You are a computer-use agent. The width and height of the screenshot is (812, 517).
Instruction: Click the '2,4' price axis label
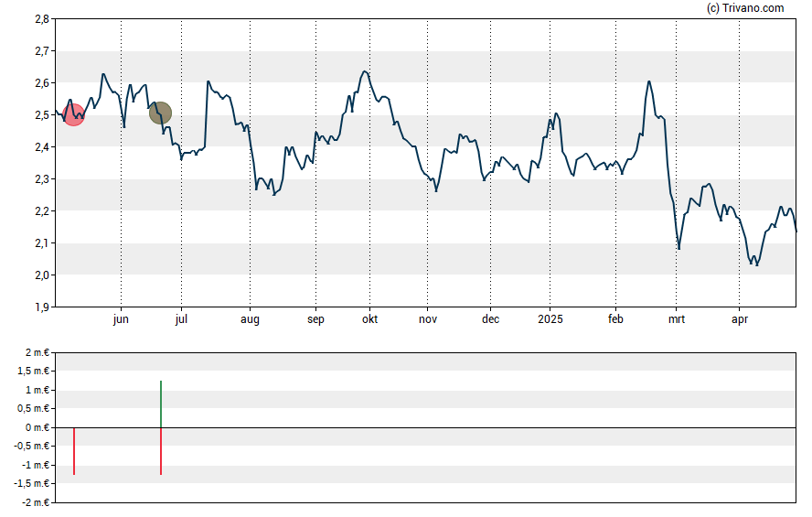point(42,147)
